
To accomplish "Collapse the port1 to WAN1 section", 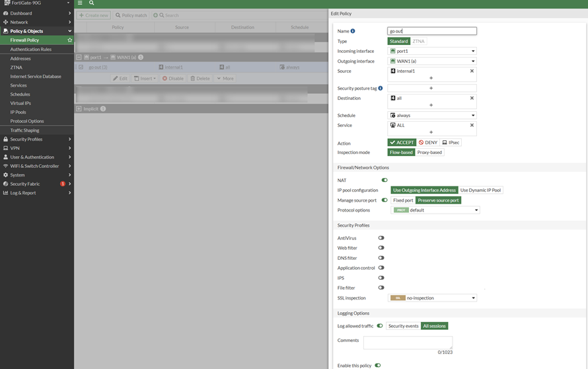I will click(79, 58).
